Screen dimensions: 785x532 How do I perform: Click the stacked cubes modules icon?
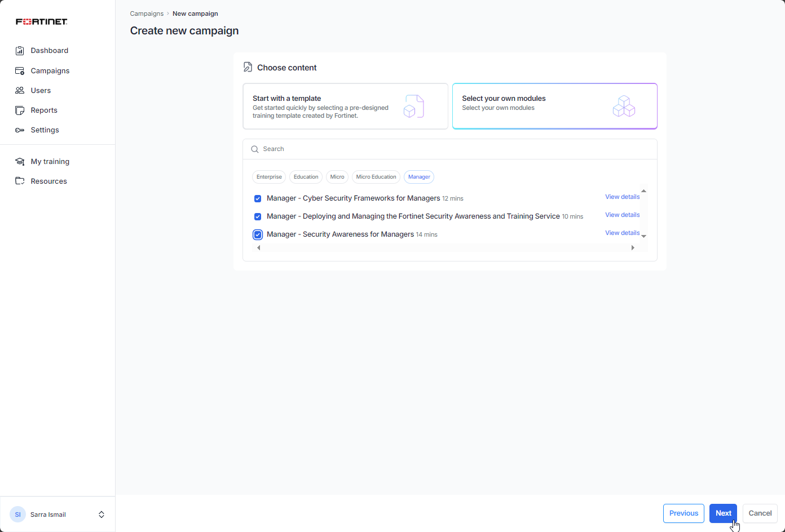click(x=624, y=106)
